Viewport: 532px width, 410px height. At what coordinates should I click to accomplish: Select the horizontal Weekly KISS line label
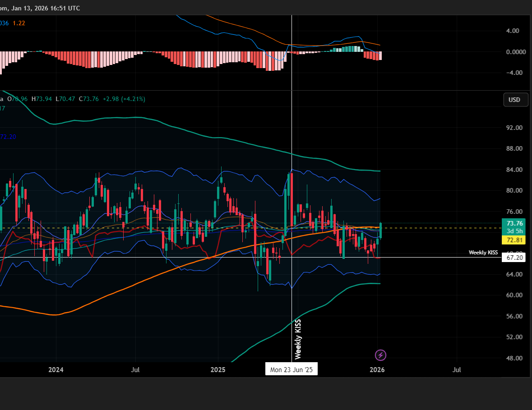point(483,253)
